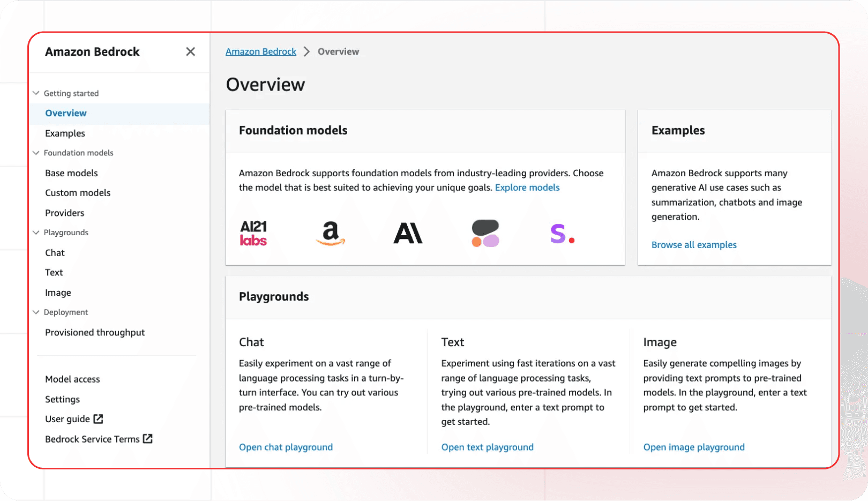Viewport: 868px width, 501px height.
Task: Collapse the Getting started section
Action: 36,93
